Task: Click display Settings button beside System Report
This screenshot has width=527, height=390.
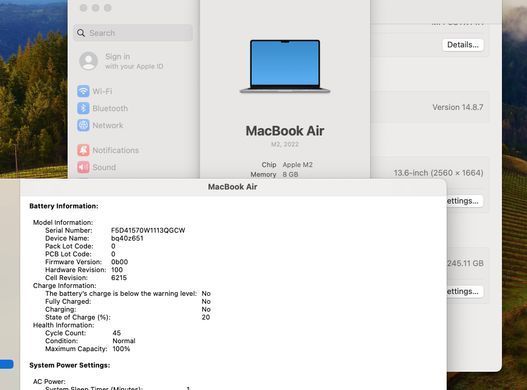Action: click(x=464, y=201)
